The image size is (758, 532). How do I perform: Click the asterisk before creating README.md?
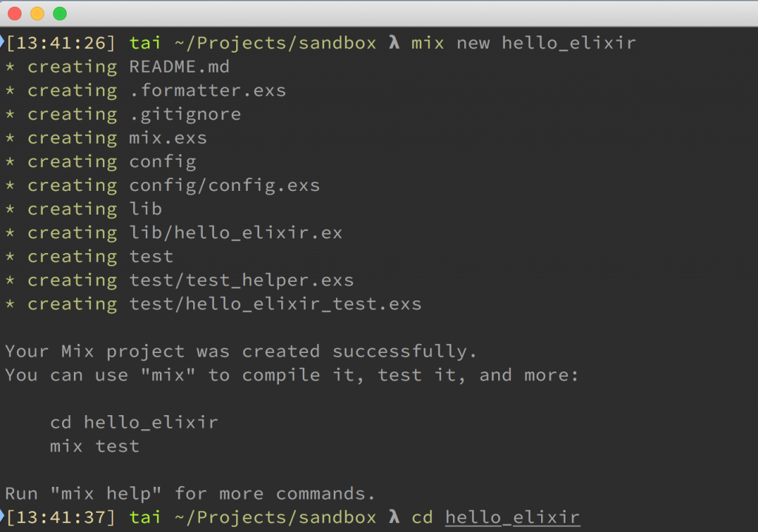(x=10, y=67)
